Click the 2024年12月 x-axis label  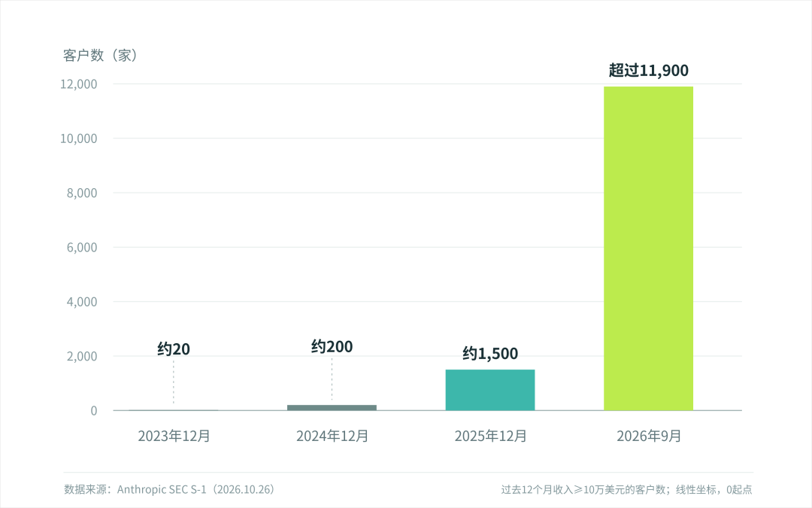[332, 436]
